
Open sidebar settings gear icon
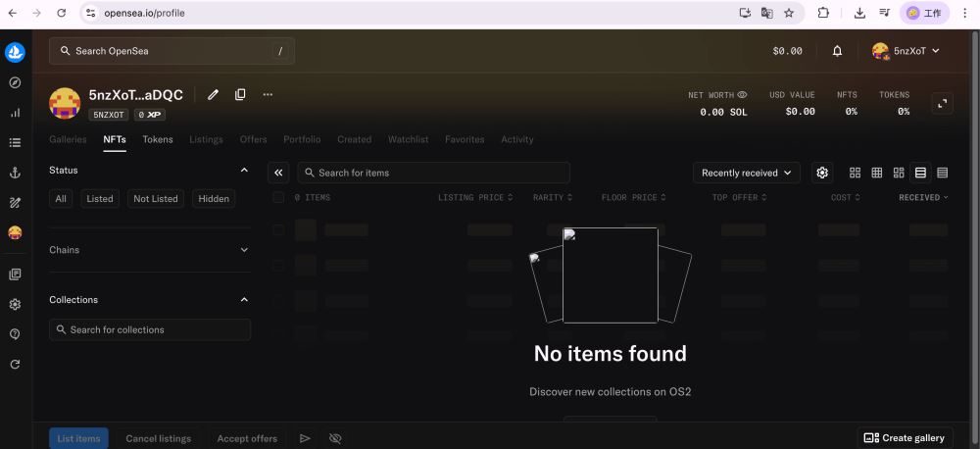click(15, 304)
